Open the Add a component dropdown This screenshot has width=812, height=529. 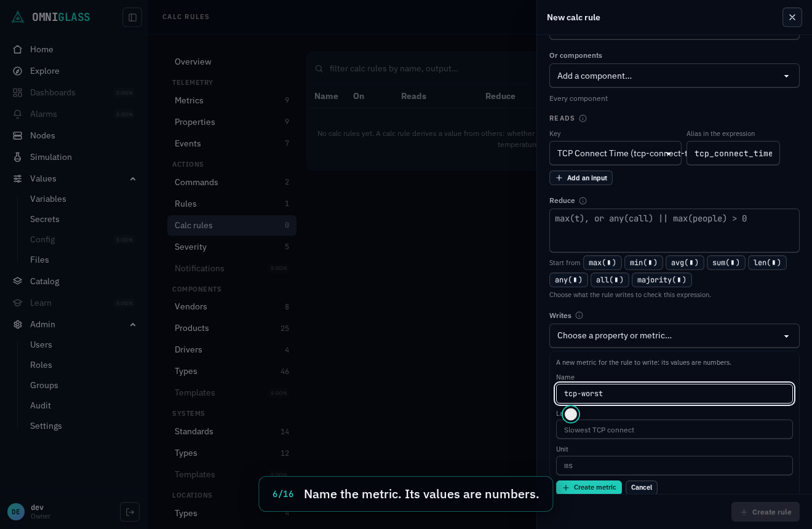[674, 76]
